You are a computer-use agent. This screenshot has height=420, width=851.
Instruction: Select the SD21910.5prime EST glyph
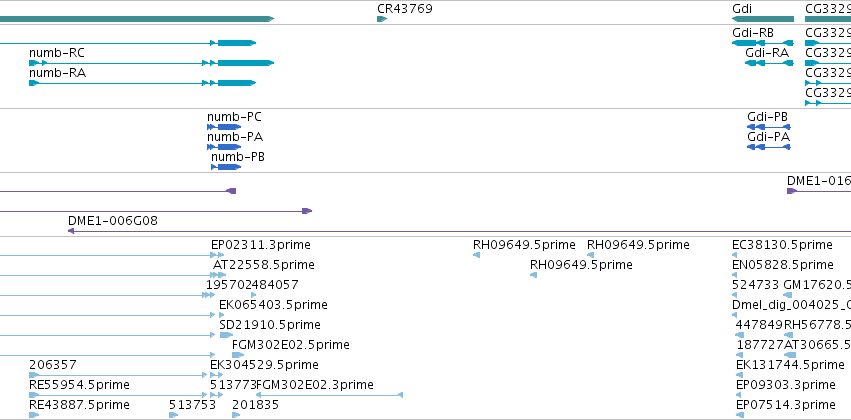tap(226, 335)
